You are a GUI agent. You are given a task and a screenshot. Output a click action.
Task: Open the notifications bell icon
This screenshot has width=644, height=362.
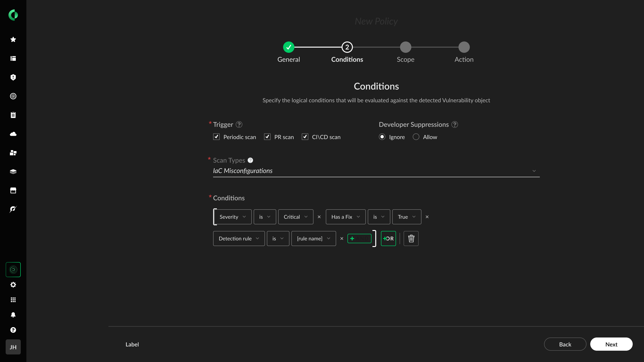[13, 315]
